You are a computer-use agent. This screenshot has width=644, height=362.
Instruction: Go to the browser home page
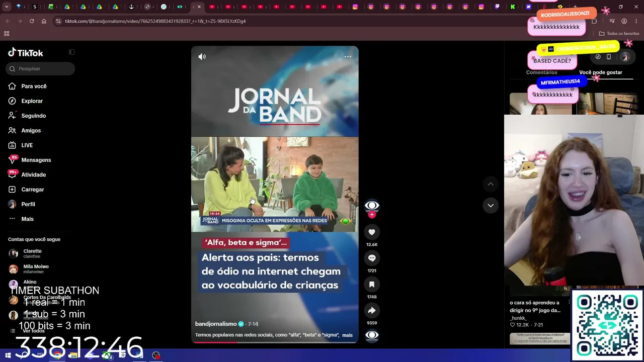[x=44, y=21]
